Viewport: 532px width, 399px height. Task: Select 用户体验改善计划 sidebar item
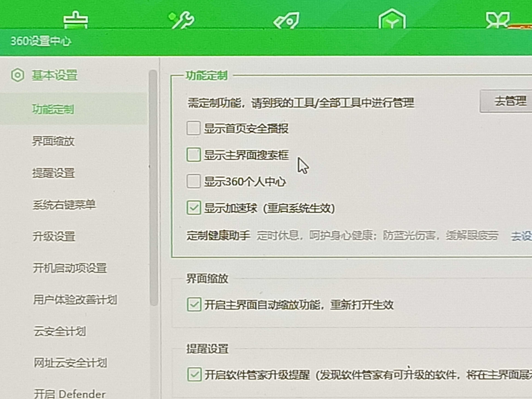click(75, 300)
